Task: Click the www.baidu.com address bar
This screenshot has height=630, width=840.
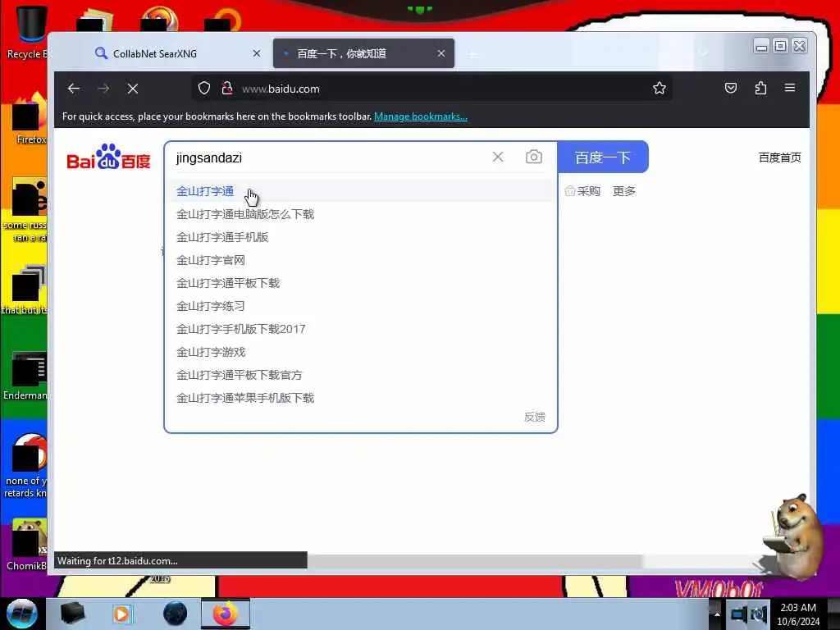Action: click(431, 89)
